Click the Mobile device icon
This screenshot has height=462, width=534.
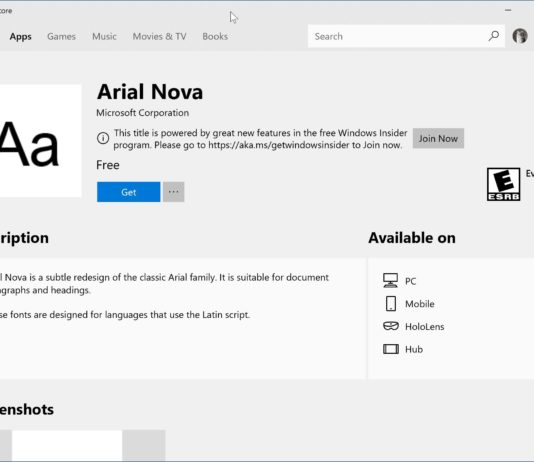pyautogui.click(x=391, y=303)
